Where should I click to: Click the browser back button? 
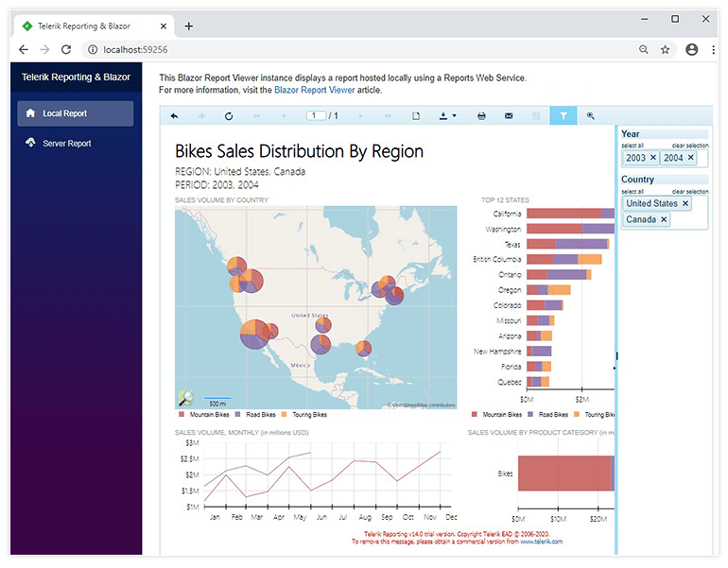click(x=24, y=50)
